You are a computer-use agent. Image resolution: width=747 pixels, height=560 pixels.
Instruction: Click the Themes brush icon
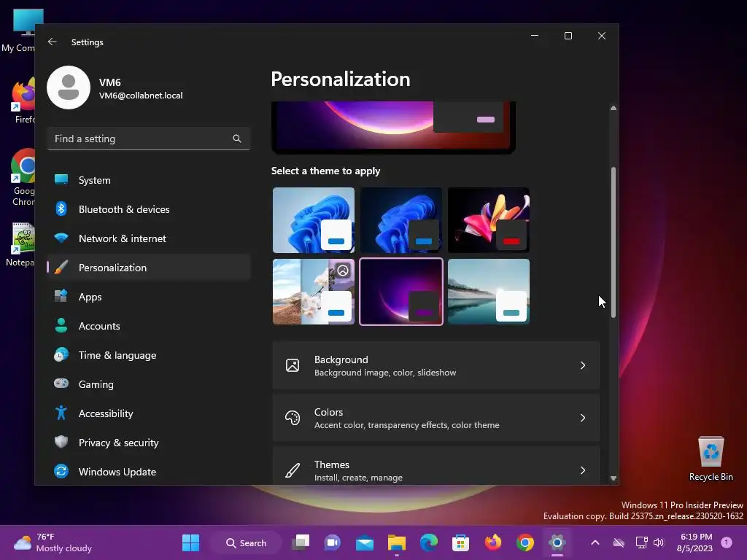[x=293, y=470]
